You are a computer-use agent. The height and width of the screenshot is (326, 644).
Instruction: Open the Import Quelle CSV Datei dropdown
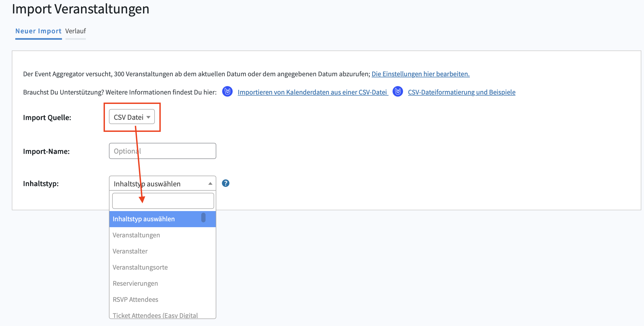pos(132,117)
